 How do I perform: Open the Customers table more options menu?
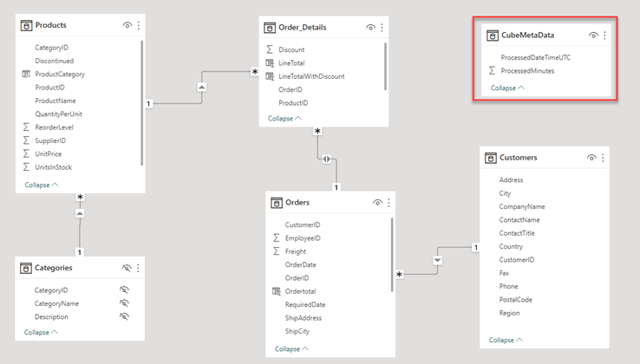[604, 158]
